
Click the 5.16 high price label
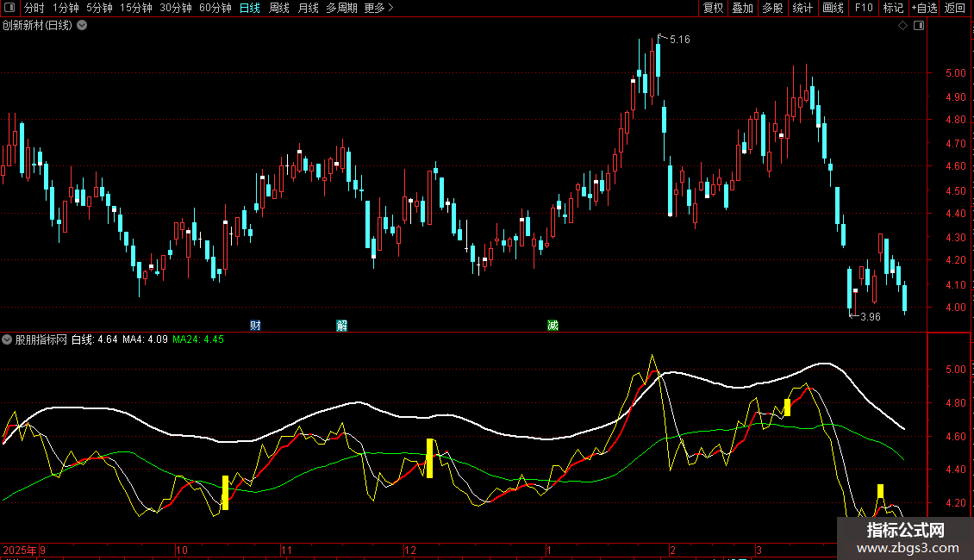679,40
